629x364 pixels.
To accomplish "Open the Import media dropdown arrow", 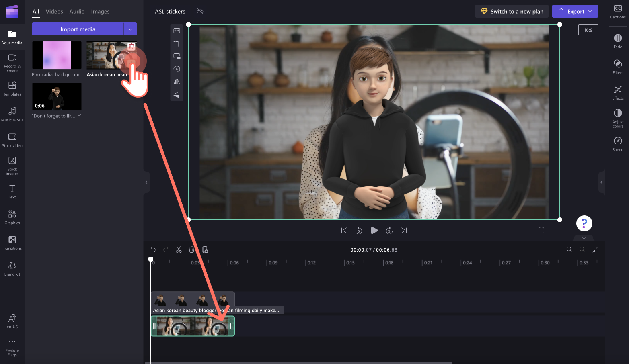I will coord(130,29).
